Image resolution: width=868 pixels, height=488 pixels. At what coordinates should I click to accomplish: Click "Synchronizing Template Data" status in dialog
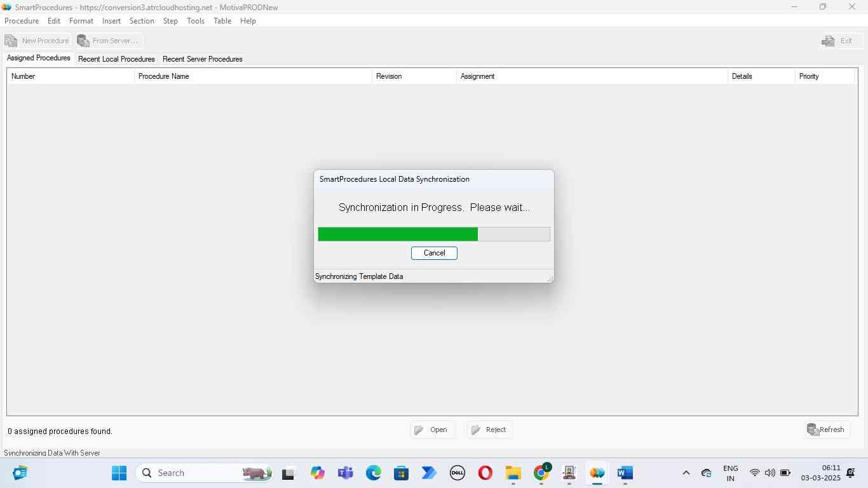359,276
